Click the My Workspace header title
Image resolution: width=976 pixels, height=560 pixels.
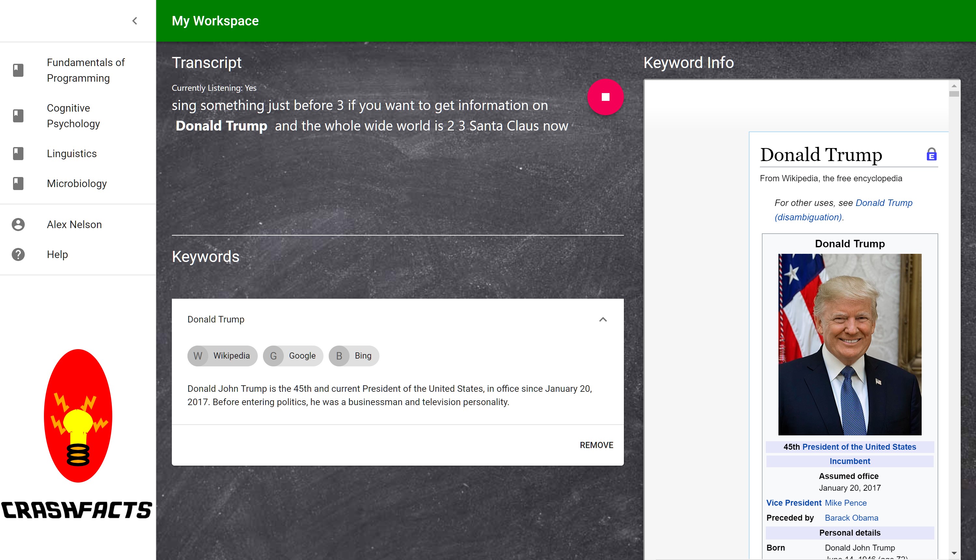click(x=215, y=21)
